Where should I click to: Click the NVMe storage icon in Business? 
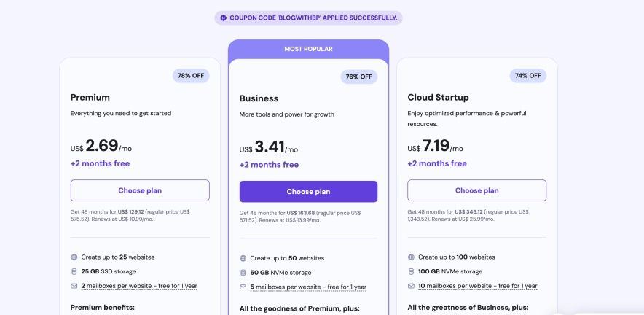(243, 272)
